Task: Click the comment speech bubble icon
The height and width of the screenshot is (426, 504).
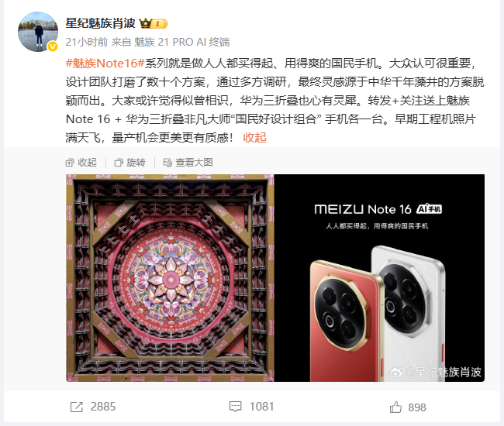Action: [x=235, y=407]
